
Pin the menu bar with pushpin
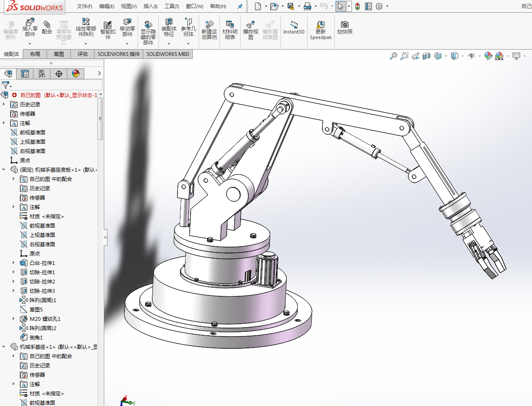(240, 6)
